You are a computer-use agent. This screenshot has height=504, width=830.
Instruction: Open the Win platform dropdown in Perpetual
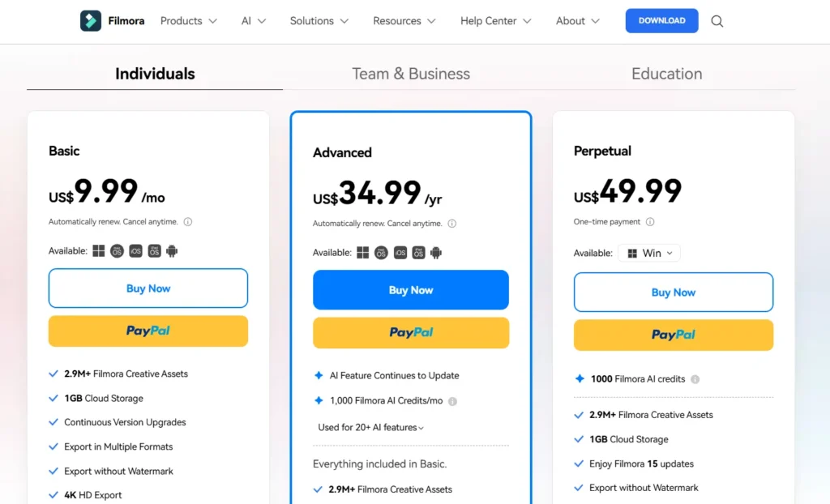tap(650, 253)
